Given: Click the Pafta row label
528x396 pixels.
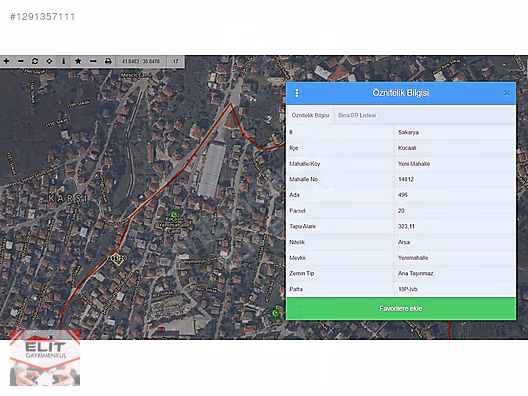Looking at the screenshot, I should pyautogui.click(x=296, y=289).
